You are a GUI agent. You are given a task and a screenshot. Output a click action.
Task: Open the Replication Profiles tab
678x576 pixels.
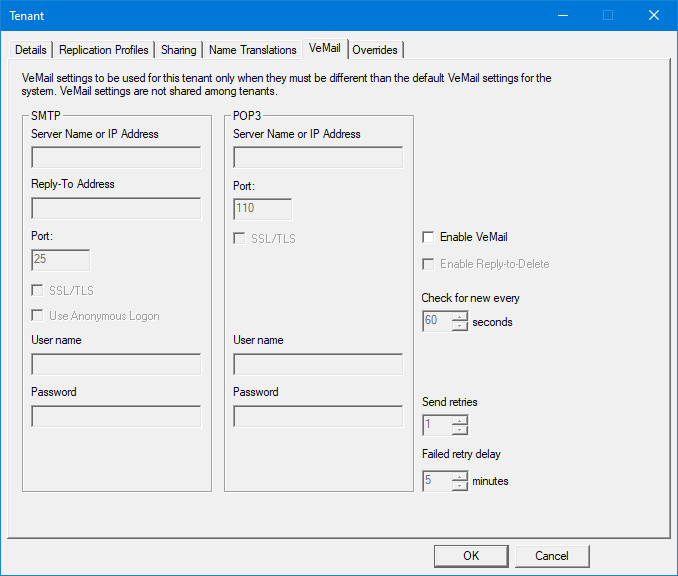(104, 50)
